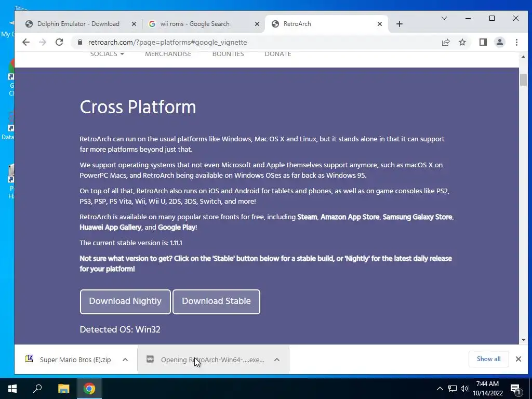Image resolution: width=532 pixels, height=399 pixels.
Task: Share this page using the share icon
Action: point(445,42)
